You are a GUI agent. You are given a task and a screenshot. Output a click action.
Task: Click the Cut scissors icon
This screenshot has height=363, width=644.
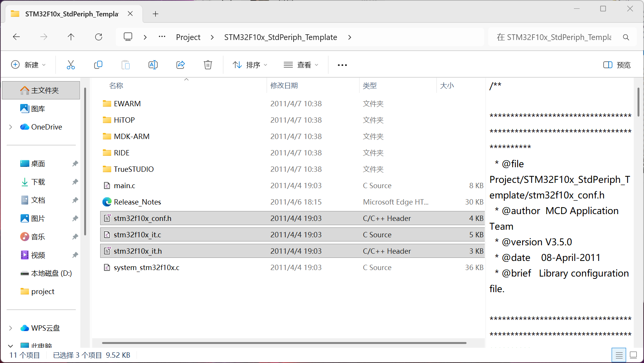(x=71, y=65)
